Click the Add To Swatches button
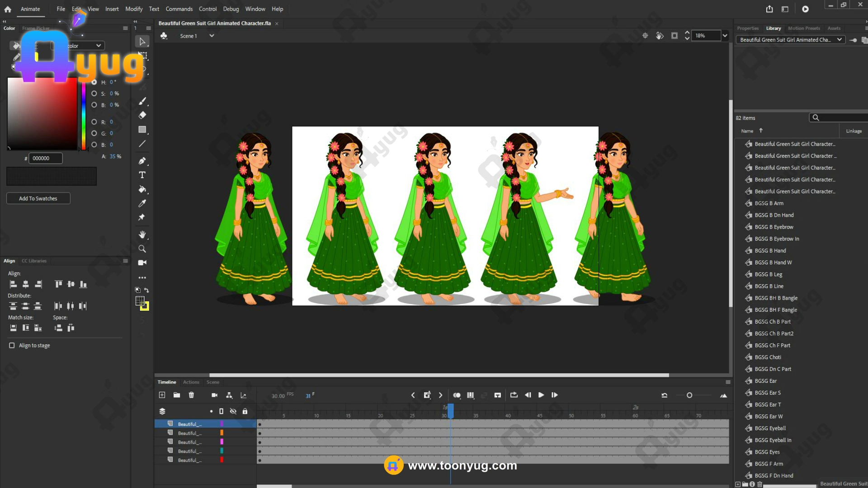Image resolution: width=868 pixels, height=488 pixels. coord(38,199)
